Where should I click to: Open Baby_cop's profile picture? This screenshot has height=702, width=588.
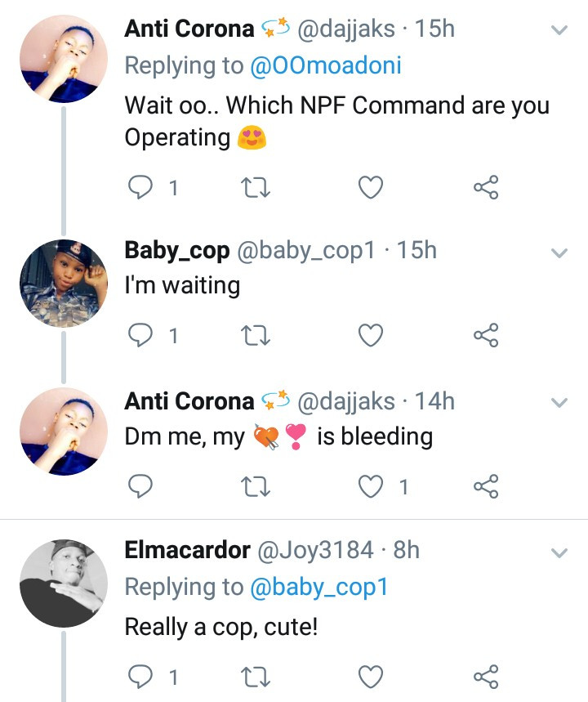64,284
